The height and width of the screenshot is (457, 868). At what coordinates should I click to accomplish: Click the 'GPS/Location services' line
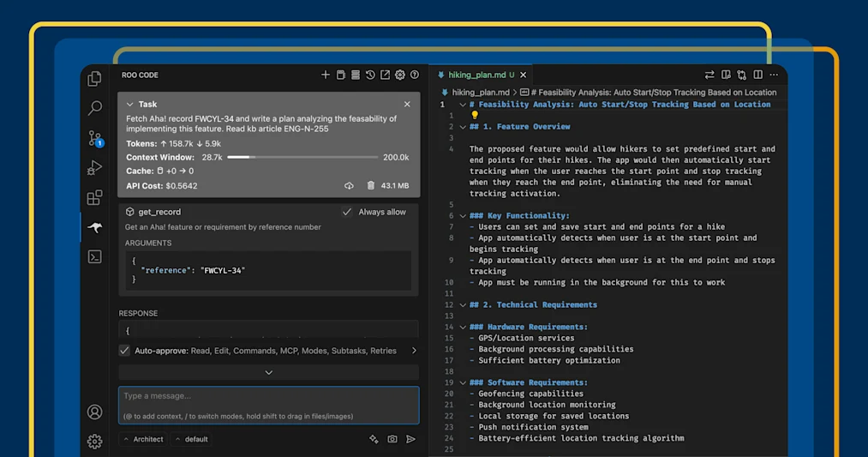(x=522, y=338)
